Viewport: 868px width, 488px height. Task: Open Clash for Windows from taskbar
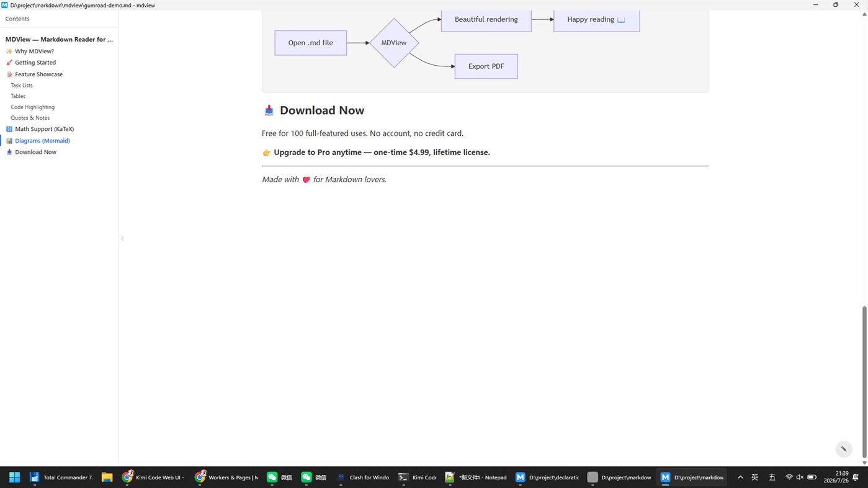[x=363, y=477]
